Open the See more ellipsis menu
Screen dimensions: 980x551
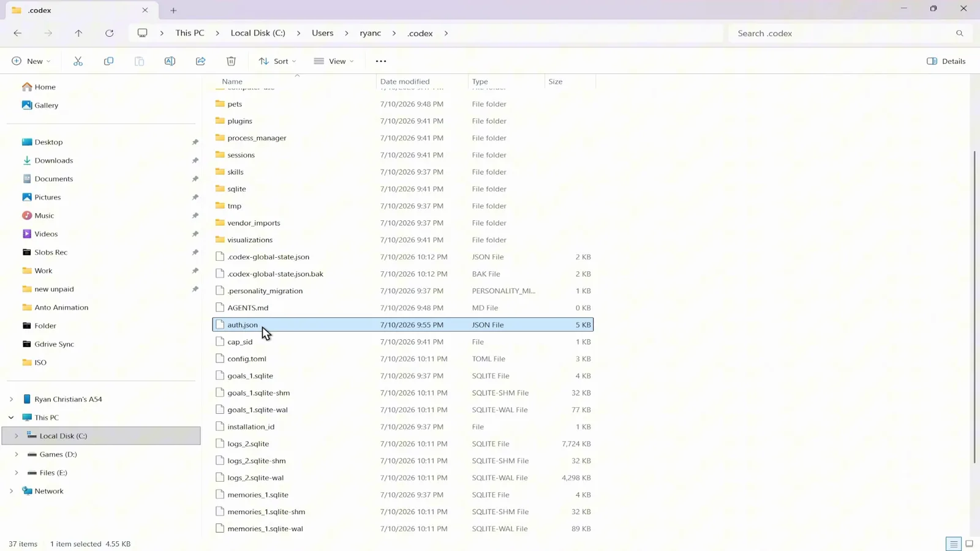(381, 61)
